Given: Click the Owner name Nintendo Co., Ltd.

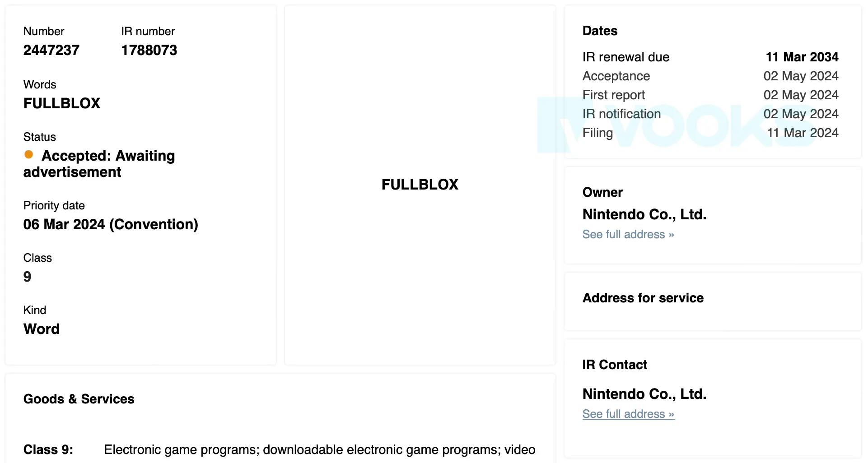Looking at the screenshot, I should [x=644, y=214].
